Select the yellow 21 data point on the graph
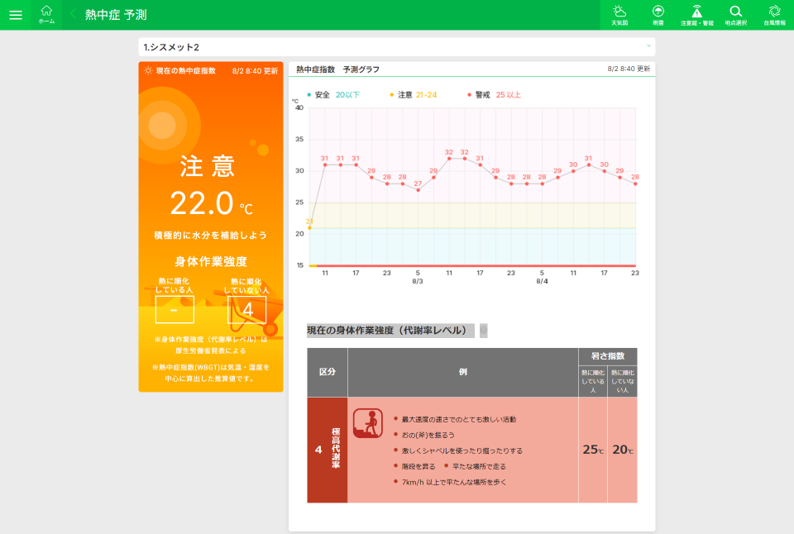This screenshot has width=794, height=534. click(309, 228)
